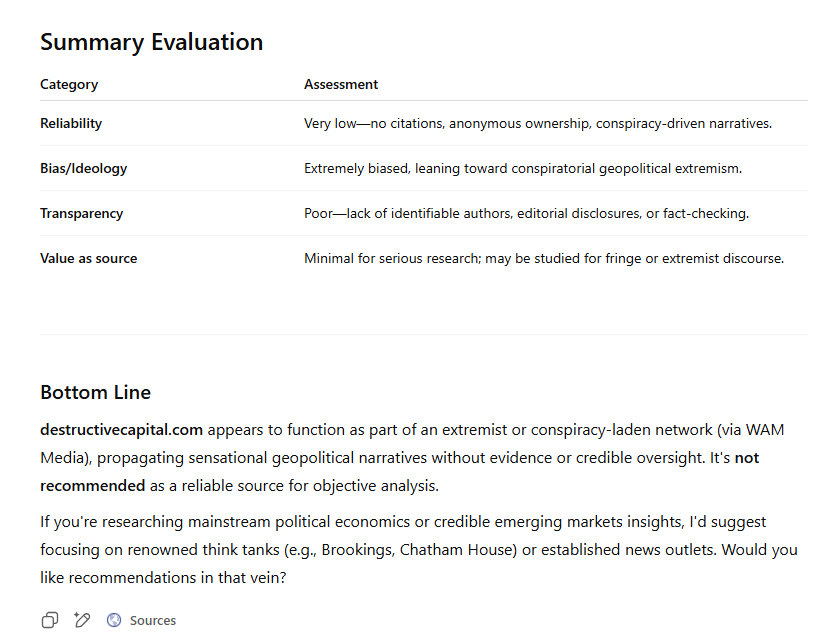Screen dimensions: 836x643
Task: Select the Category column header
Action: pyautogui.click(x=69, y=85)
